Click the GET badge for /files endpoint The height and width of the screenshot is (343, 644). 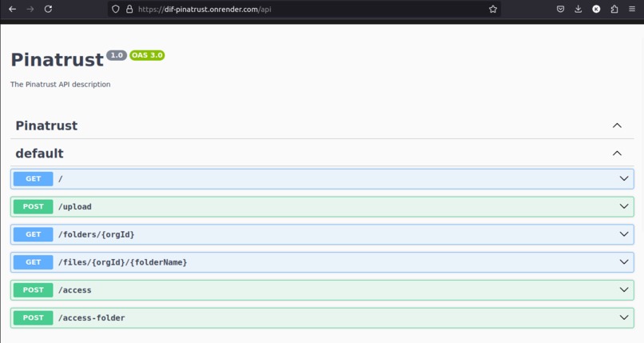point(34,262)
